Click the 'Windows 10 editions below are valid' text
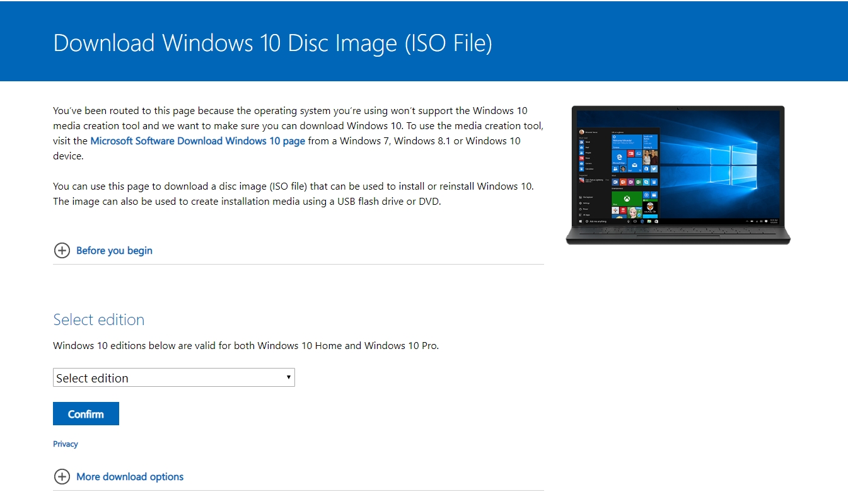Image resolution: width=848 pixels, height=504 pixels. 246,346
